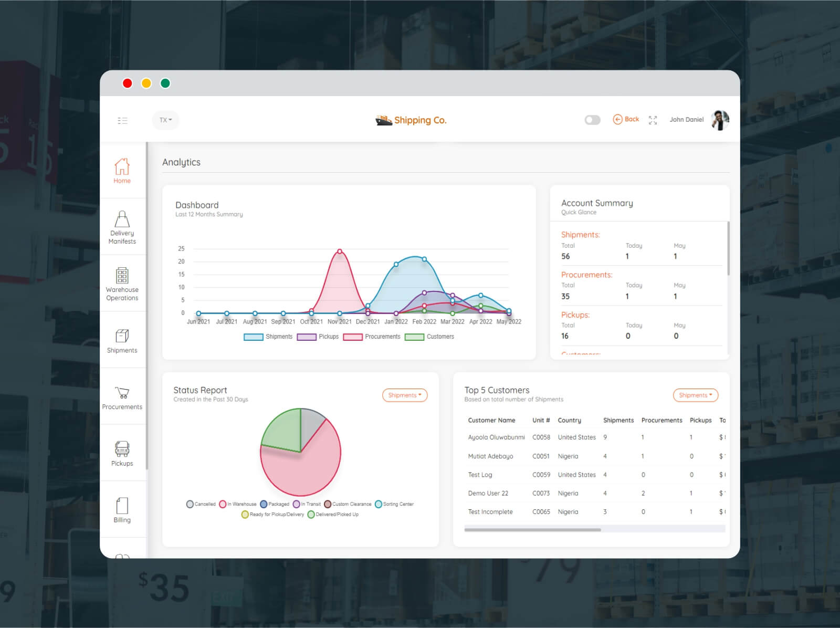Toggle Procurements series in chart legend
The height and width of the screenshot is (628, 840).
click(x=372, y=337)
